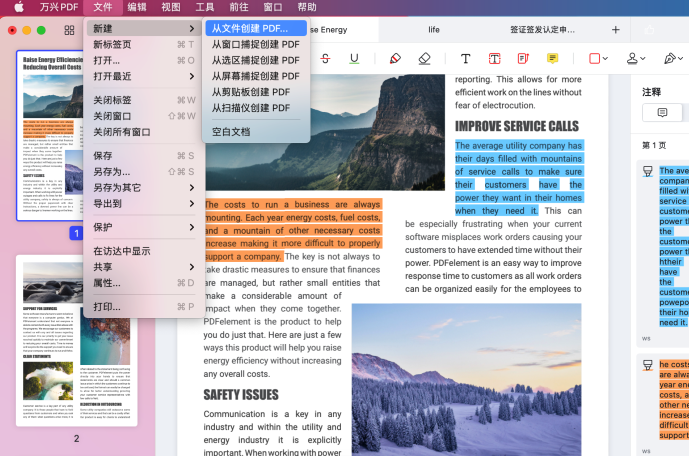Expand 保护 submenu
This screenshot has width=689, height=456.
coord(143,227)
